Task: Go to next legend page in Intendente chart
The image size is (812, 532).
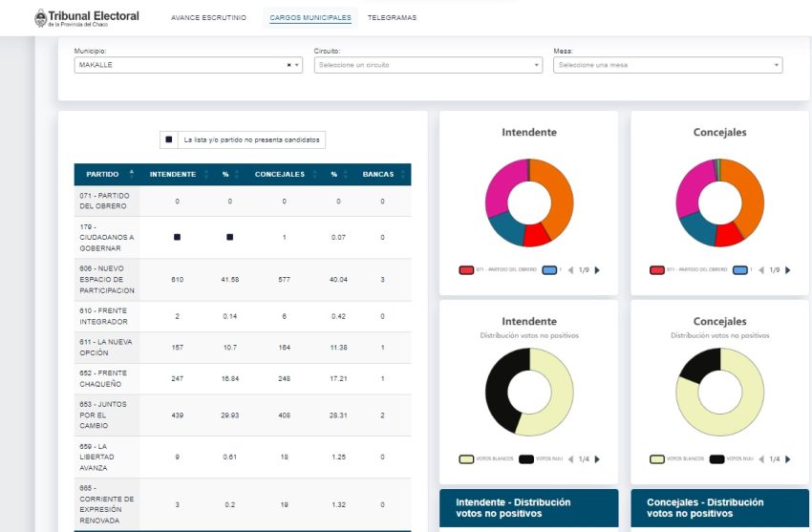Action: pos(598,270)
